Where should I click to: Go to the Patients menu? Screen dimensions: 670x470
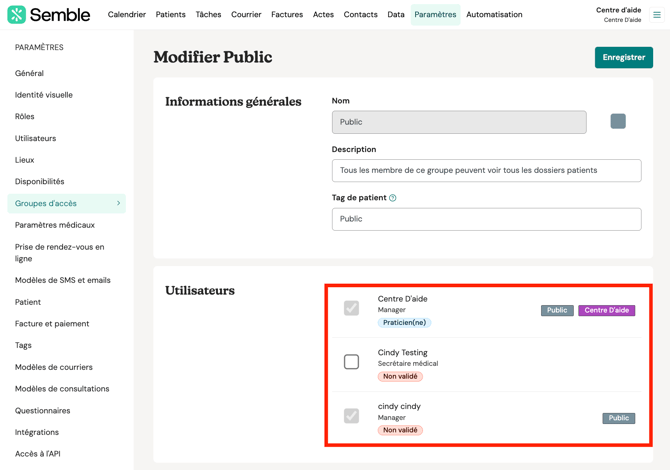coord(171,15)
